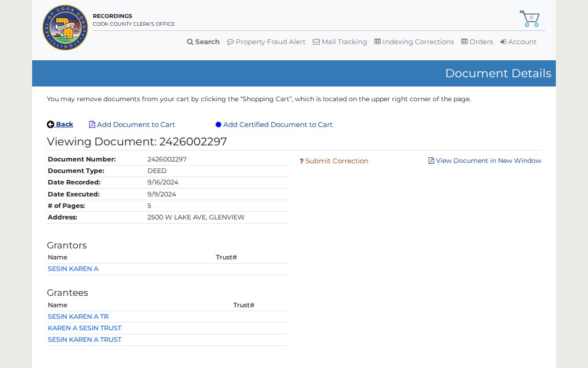Add Certified Document to Cart
The width and height of the screenshot is (588, 368).
tap(274, 125)
